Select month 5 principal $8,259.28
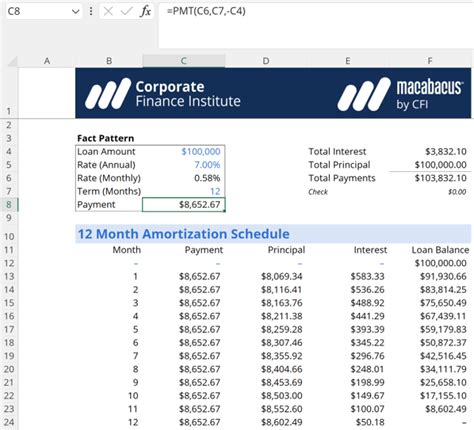Screen dimensions: 474x430 pyautogui.click(x=282, y=329)
